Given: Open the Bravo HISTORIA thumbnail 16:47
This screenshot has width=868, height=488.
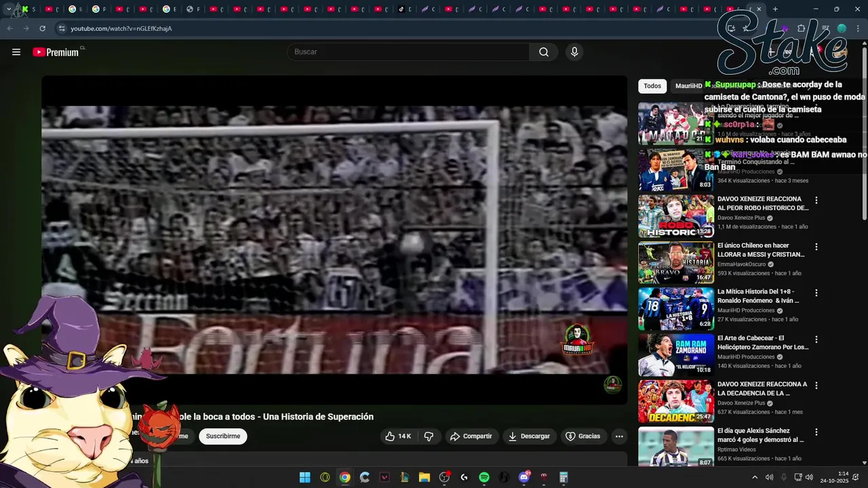Looking at the screenshot, I should pos(676,262).
